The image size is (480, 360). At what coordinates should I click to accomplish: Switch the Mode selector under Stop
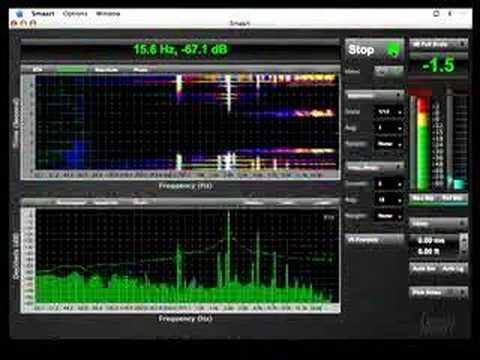(389, 71)
